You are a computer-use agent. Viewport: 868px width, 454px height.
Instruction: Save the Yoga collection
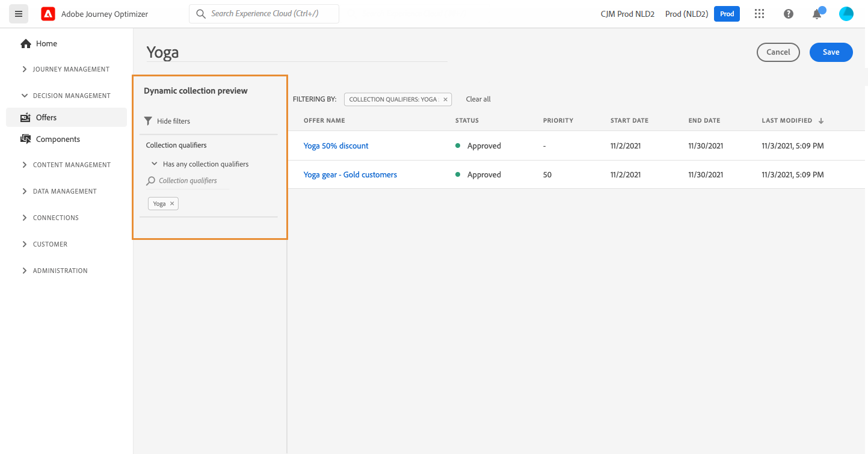tap(831, 52)
